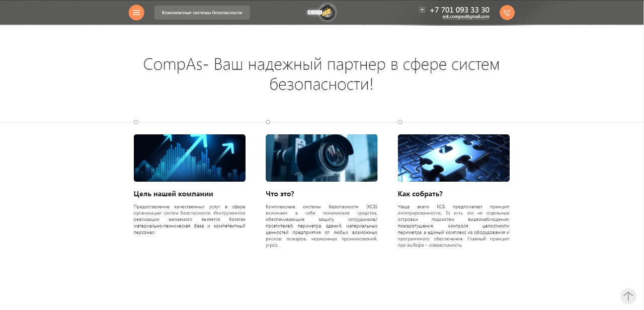The width and height of the screenshot is (644, 310).
Task: Click the orange phone callback icon
Action: (507, 13)
